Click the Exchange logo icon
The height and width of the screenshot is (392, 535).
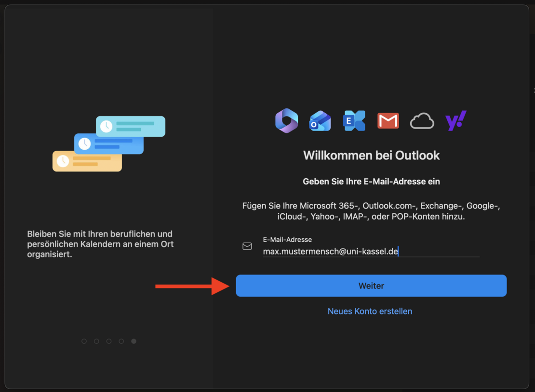tap(354, 121)
